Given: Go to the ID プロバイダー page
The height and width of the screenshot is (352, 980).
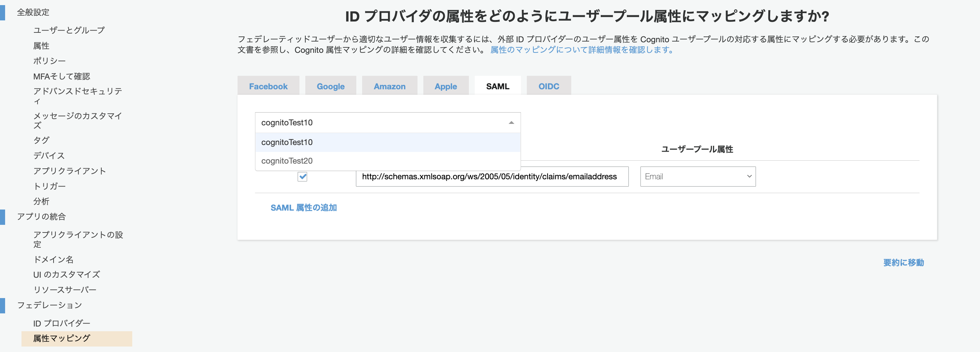Looking at the screenshot, I should coord(62,323).
